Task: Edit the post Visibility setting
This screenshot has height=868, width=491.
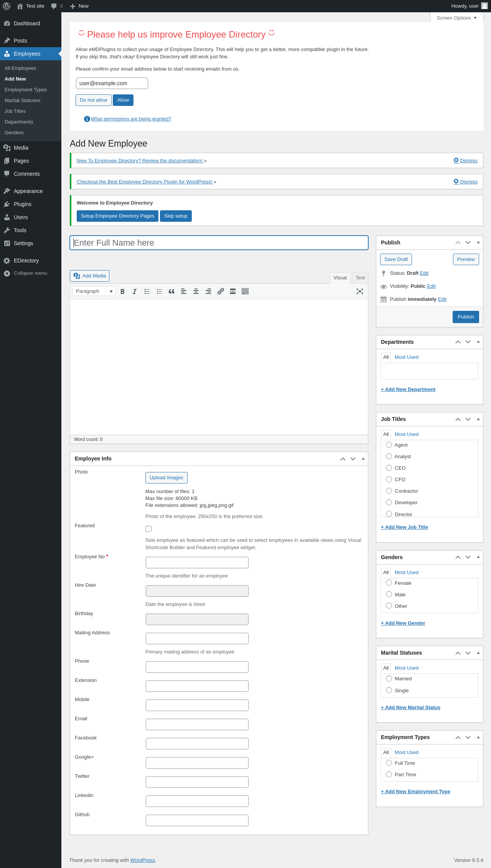Action: (431, 286)
